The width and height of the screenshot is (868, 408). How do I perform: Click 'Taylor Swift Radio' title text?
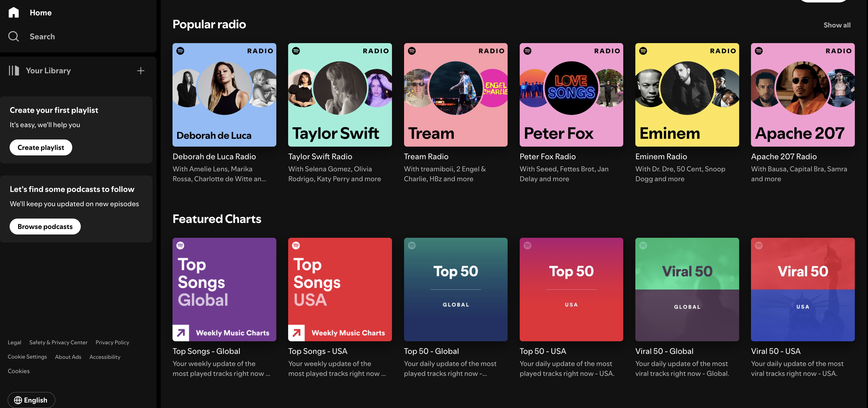[320, 156]
